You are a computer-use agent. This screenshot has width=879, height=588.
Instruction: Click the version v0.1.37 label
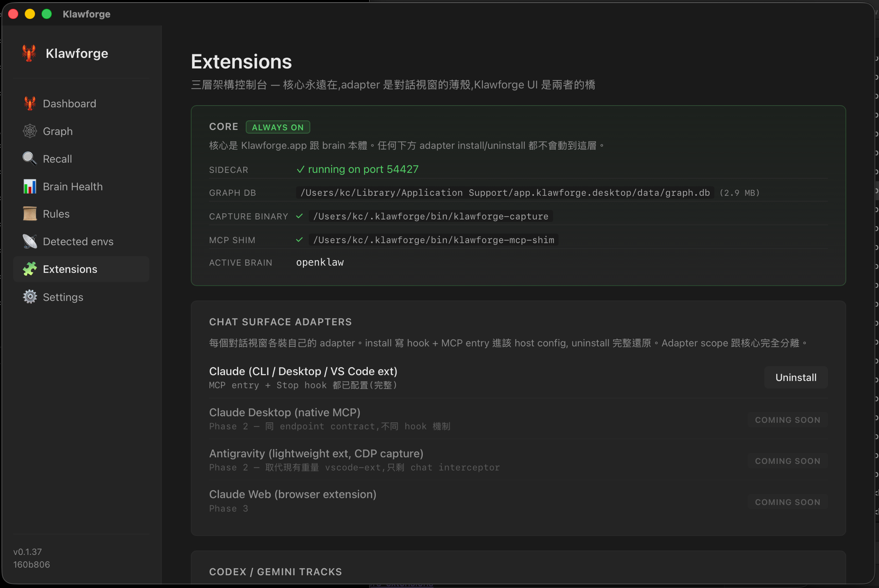[28, 552]
